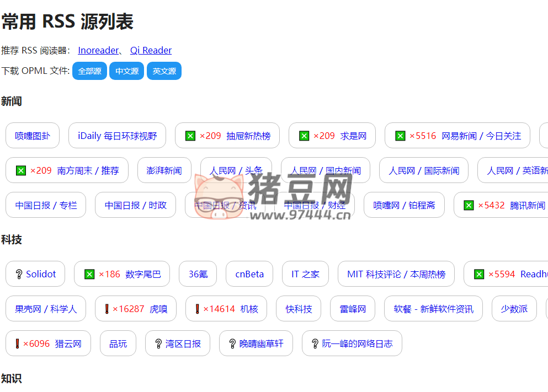Click the thermometer icon on 机核 feed
Image resolution: width=548 pixels, height=392 pixels.
coord(198,309)
